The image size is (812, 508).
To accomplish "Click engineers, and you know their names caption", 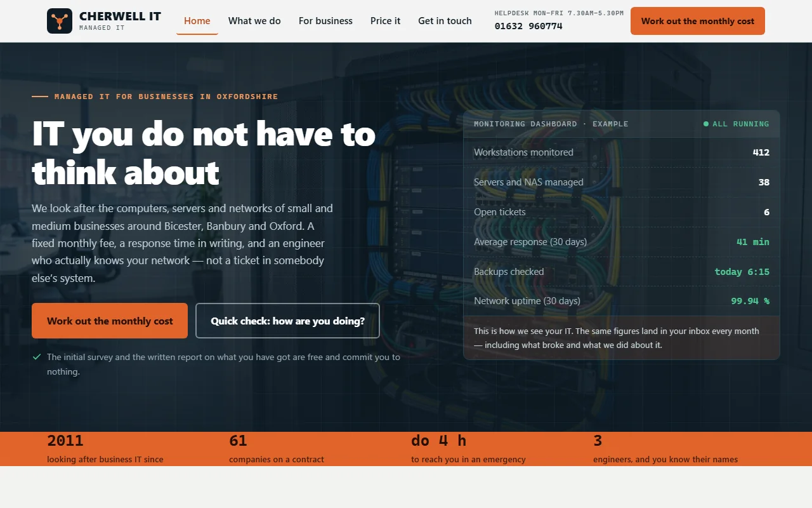I will pos(665,459).
